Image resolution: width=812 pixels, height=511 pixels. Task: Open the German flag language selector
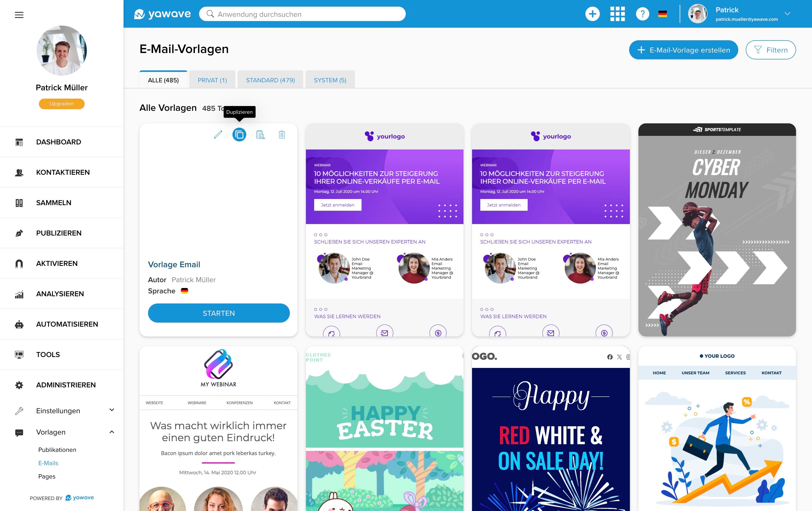[662, 14]
